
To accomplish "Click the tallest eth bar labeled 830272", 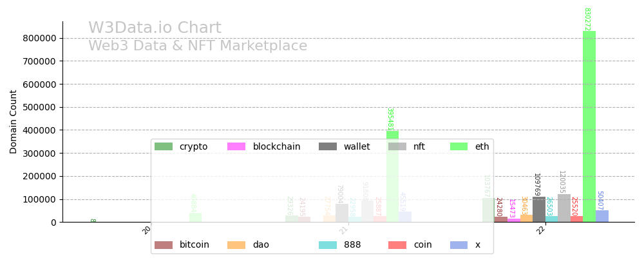I will coord(589,129).
